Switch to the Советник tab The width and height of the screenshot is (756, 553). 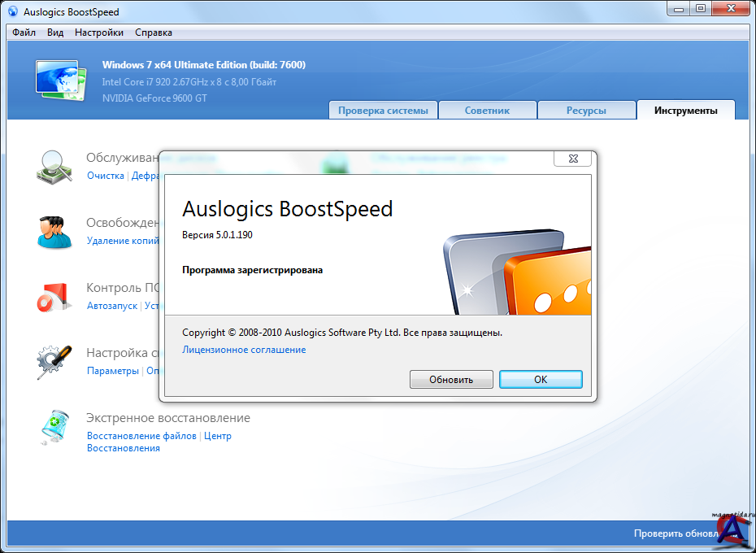[487, 111]
